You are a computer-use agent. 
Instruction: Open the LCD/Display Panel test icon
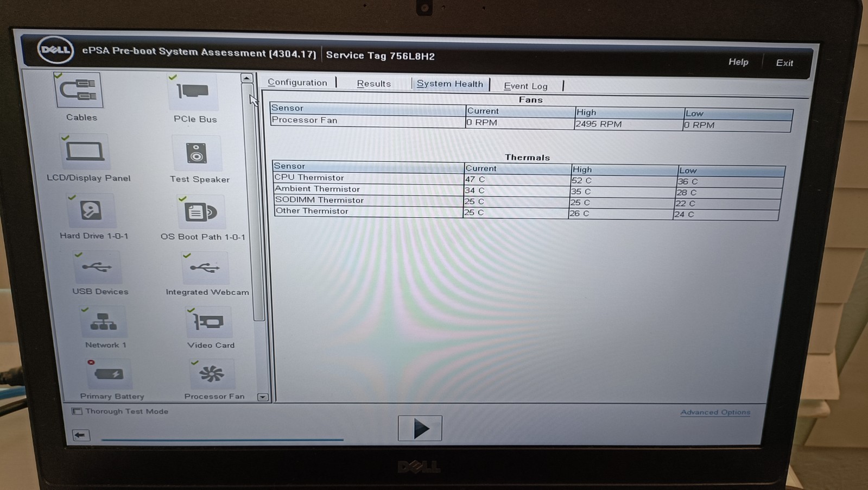click(85, 152)
